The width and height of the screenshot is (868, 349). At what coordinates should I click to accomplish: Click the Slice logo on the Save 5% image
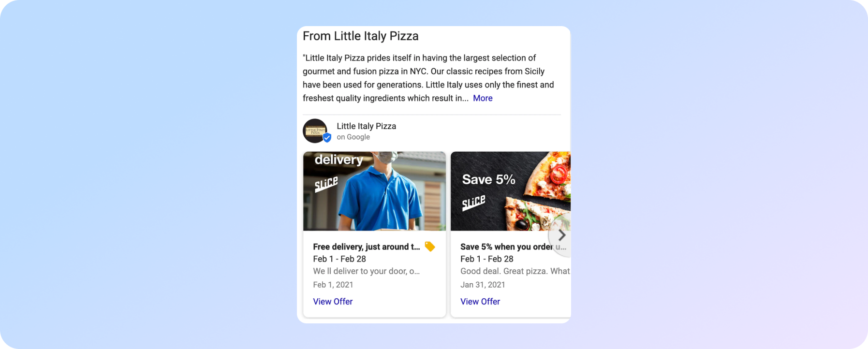pyautogui.click(x=473, y=203)
